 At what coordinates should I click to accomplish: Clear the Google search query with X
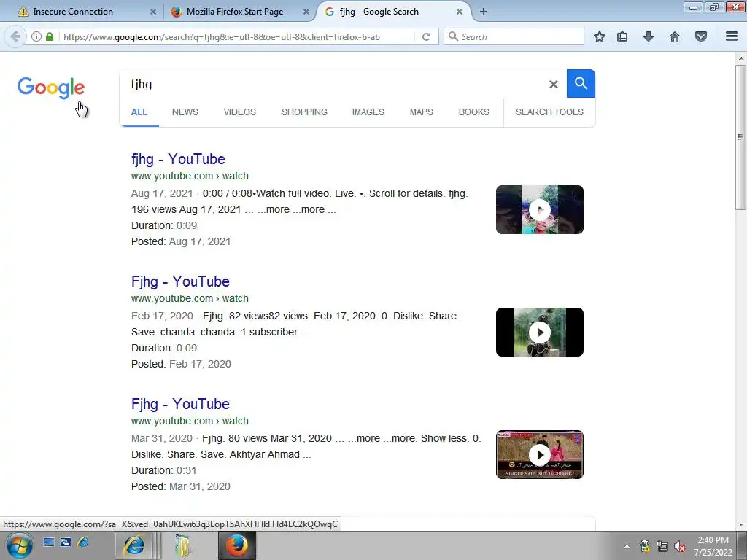coord(553,85)
